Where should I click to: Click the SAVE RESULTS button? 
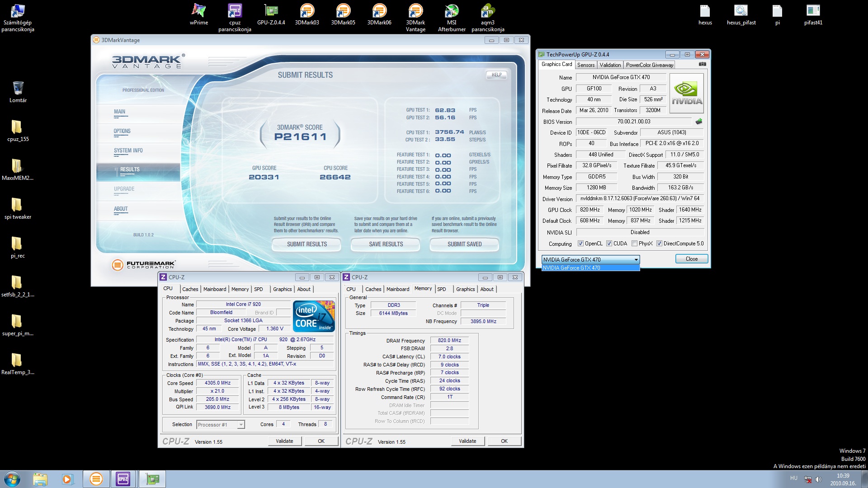coord(386,244)
